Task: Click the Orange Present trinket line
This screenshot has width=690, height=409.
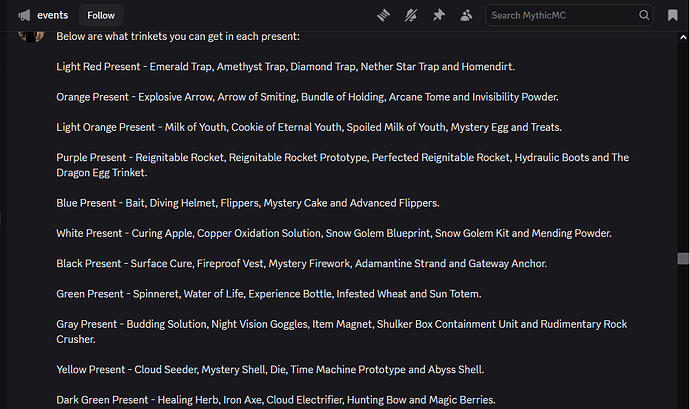Action: pos(307,97)
